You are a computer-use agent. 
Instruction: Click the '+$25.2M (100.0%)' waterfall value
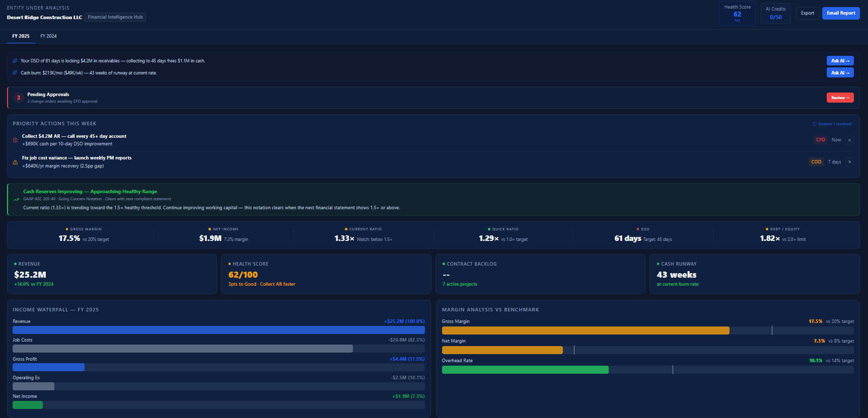(404, 321)
